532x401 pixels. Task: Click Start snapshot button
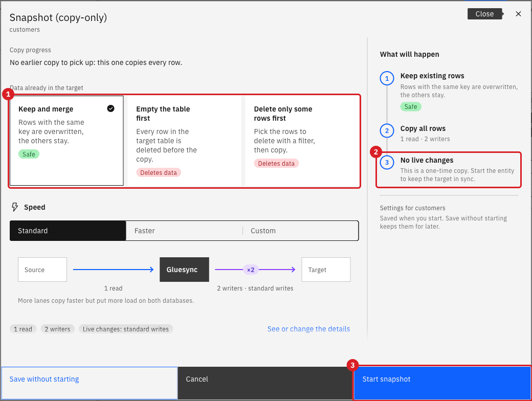point(442,383)
